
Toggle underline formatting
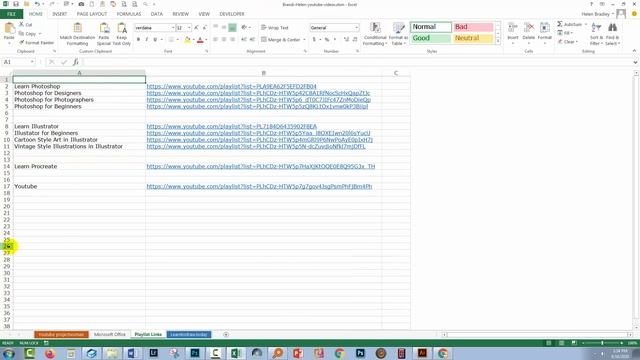pyautogui.click(x=155, y=40)
